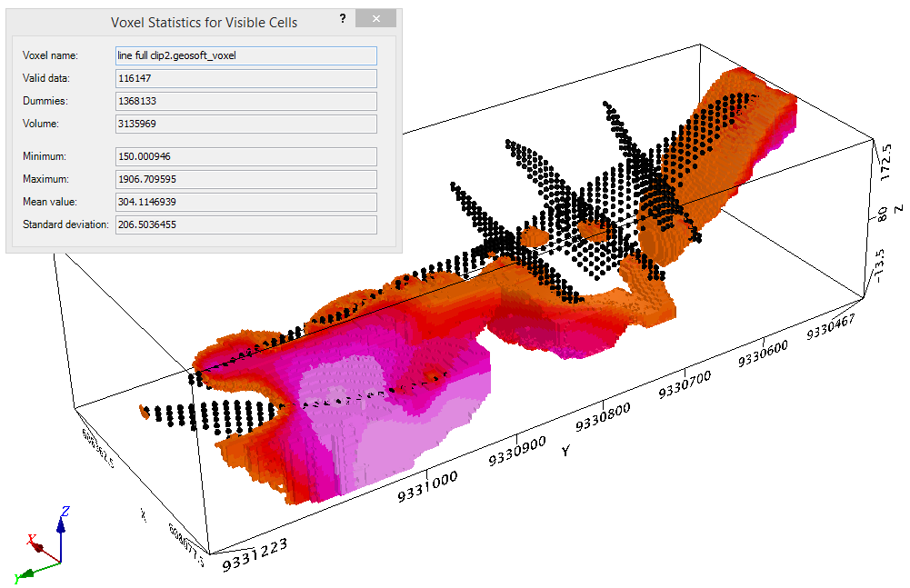Select the Voxel name text field
The image size is (910, 588).
pos(246,55)
